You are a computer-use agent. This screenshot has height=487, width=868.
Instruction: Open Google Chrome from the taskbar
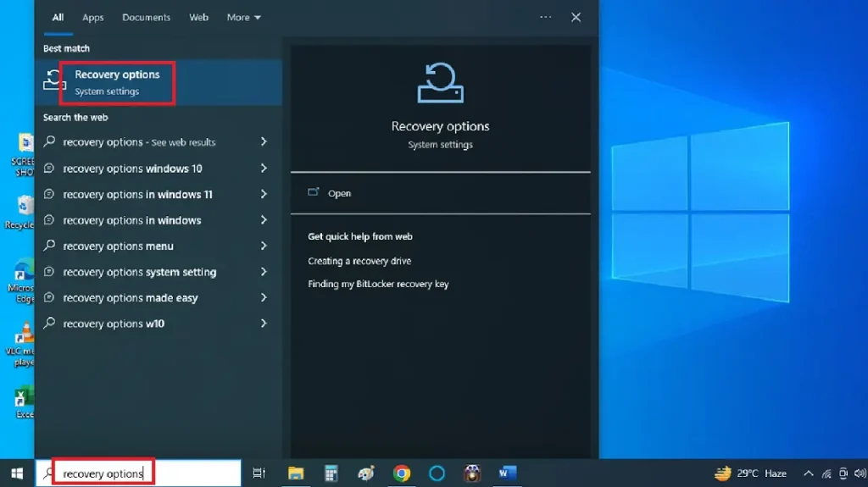[x=402, y=473]
